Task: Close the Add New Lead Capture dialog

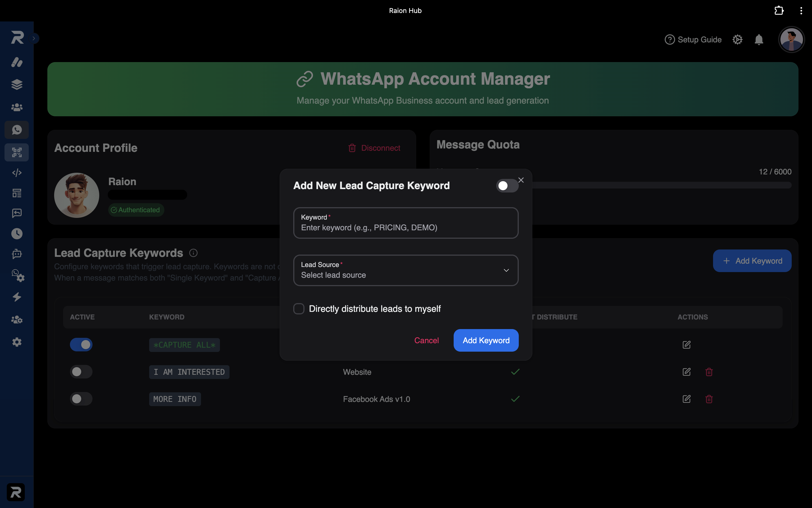Action: click(x=521, y=180)
